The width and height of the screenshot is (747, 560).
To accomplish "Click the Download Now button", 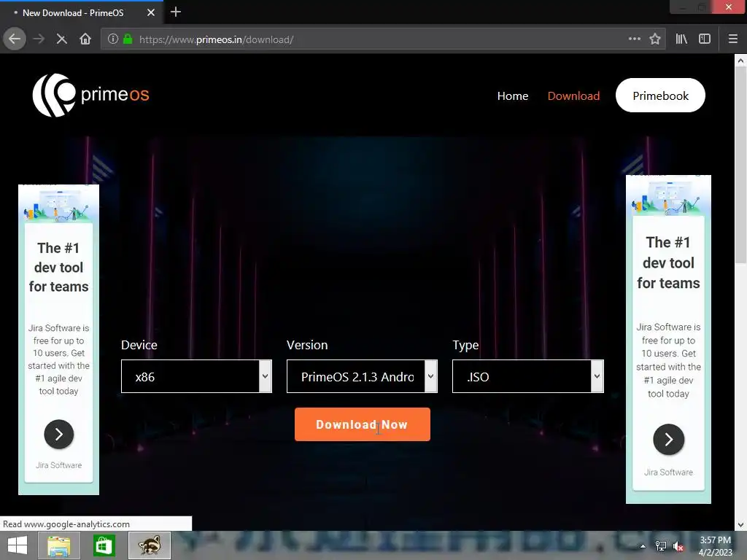I will (362, 424).
